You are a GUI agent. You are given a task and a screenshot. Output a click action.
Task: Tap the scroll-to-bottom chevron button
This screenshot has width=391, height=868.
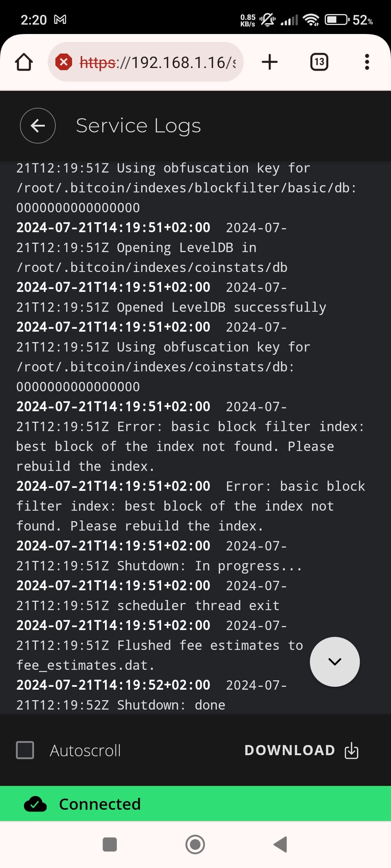tap(335, 661)
